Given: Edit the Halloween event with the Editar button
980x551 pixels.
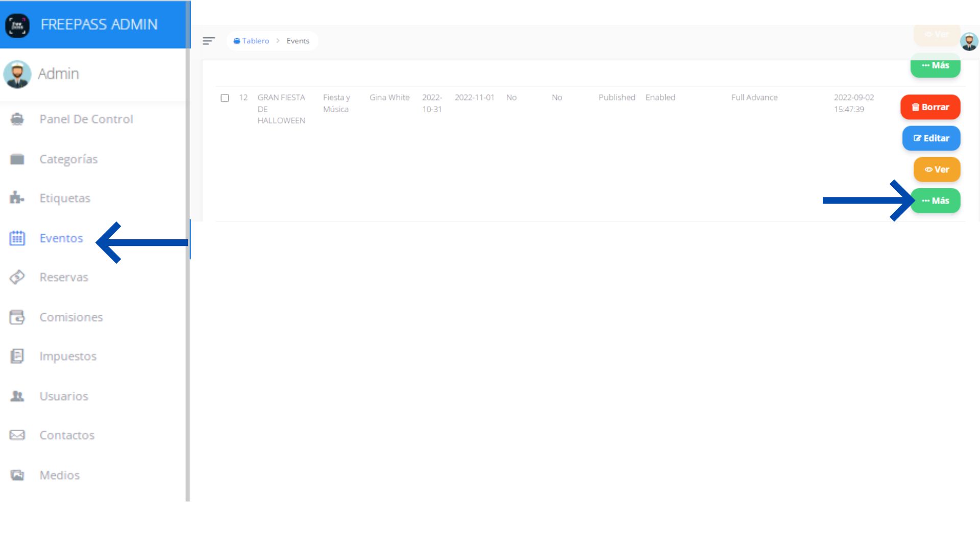Looking at the screenshot, I should 931,138.
